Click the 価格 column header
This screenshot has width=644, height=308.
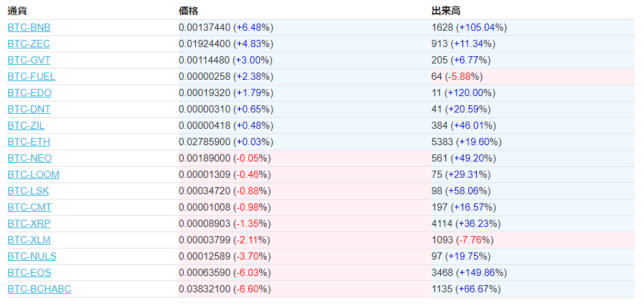(x=188, y=11)
